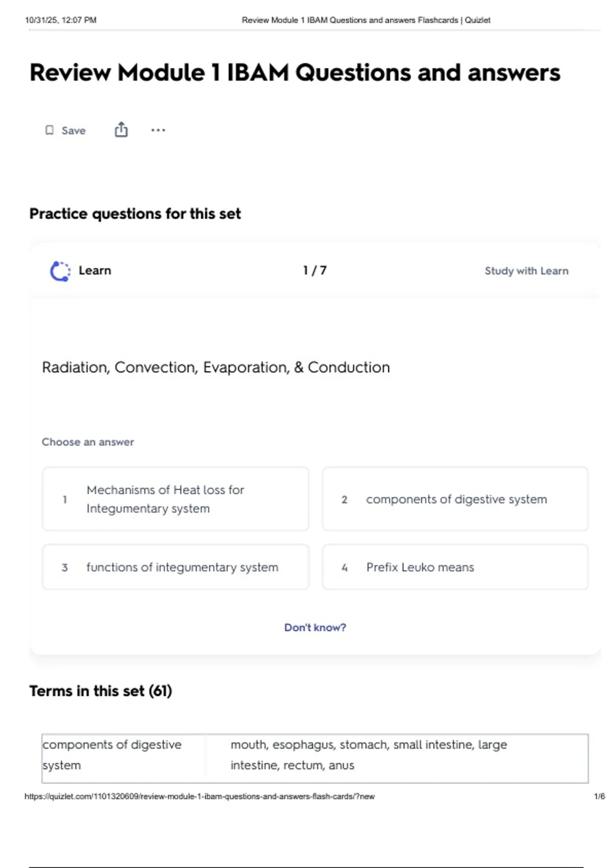Click the page title Review Module 1 IBAM

(295, 73)
